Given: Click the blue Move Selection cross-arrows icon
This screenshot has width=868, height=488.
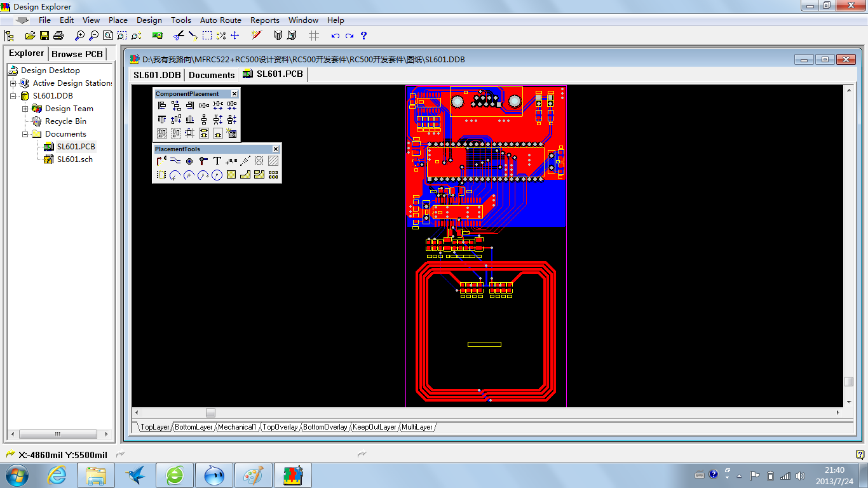Looking at the screenshot, I should point(235,36).
